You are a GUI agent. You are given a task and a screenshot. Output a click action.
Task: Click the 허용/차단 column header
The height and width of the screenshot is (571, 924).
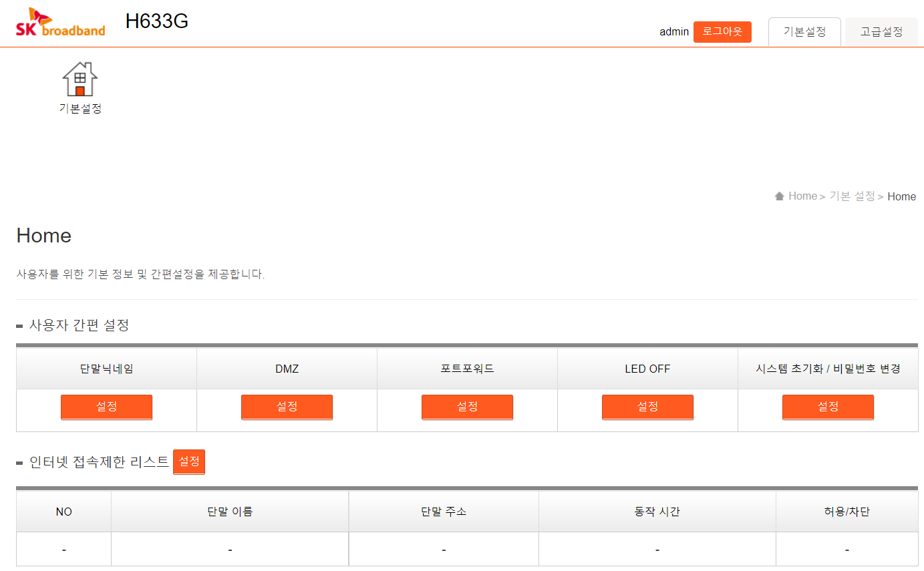[x=846, y=512]
